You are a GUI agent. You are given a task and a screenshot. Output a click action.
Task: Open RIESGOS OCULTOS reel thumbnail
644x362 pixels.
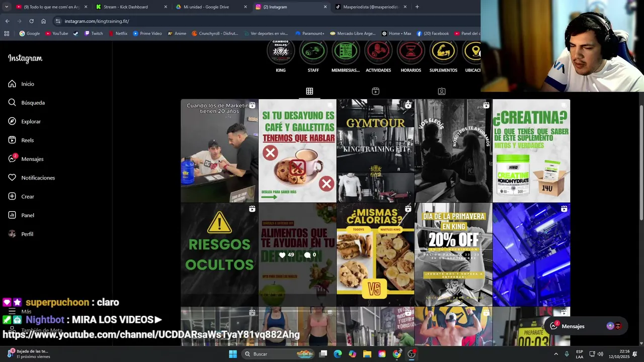[219, 254]
